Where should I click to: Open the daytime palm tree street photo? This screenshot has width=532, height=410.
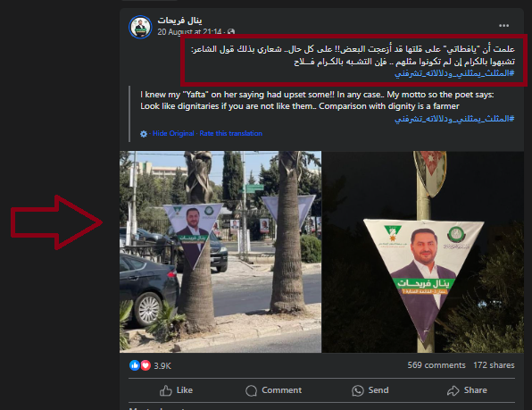tap(220, 252)
